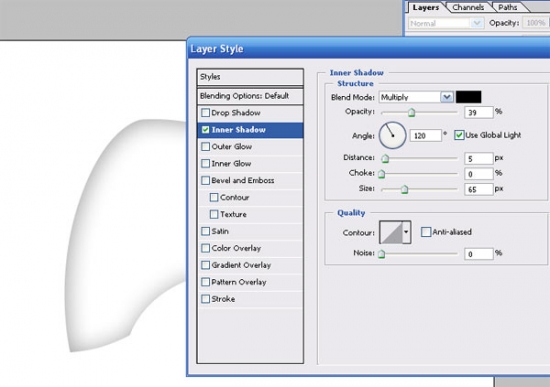Click the Angle value field showing 120
The width and height of the screenshot is (550, 387).
(426, 135)
